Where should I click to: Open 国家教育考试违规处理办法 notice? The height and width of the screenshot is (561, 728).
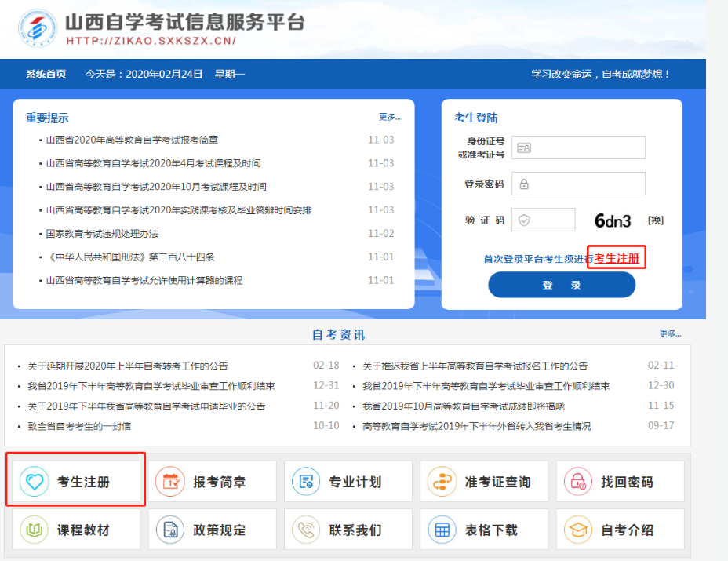[x=102, y=234]
